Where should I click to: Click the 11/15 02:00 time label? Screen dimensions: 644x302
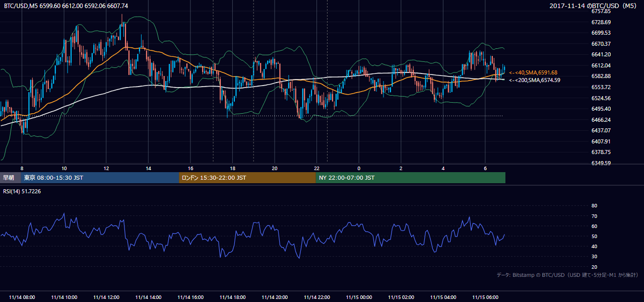point(401,297)
